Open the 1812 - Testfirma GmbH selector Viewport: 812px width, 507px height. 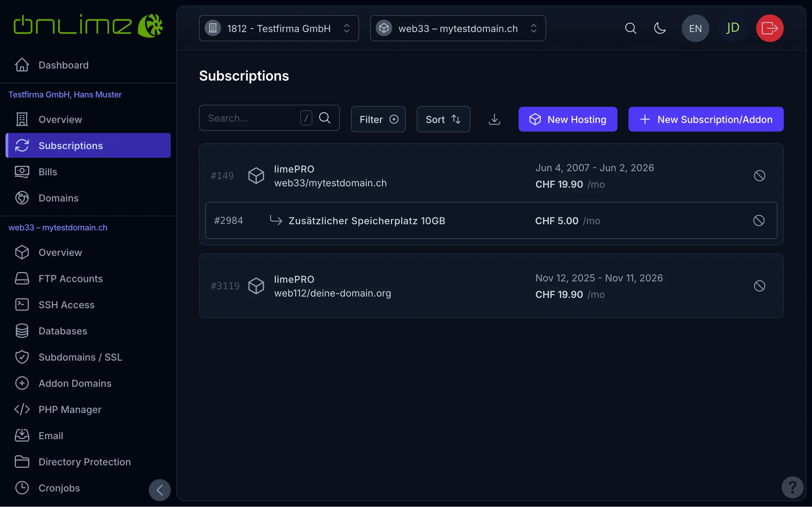tap(279, 28)
